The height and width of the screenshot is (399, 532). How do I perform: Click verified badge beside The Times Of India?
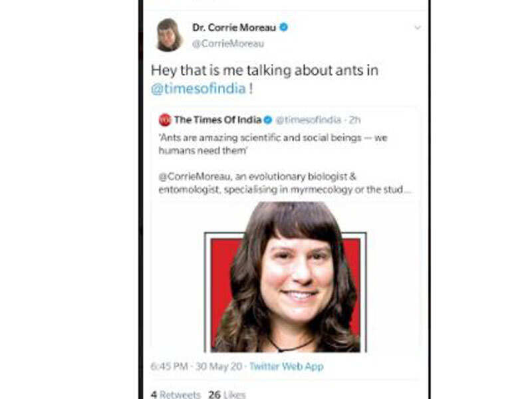click(x=268, y=120)
